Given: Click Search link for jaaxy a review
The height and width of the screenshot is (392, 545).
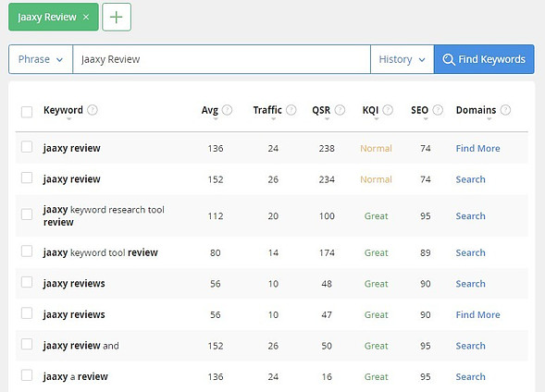Looking at the screenshot, I should click(x=471, y=377).
